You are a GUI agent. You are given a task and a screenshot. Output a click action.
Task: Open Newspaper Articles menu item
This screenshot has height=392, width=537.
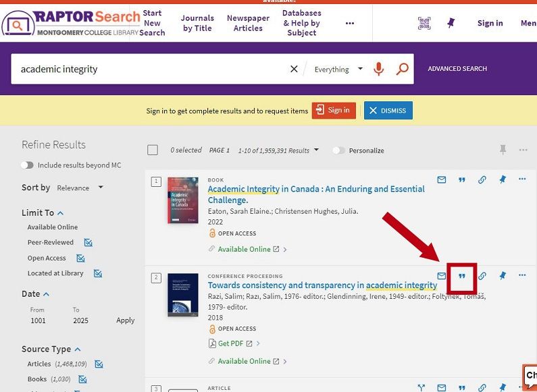click(x=248, y=23)
